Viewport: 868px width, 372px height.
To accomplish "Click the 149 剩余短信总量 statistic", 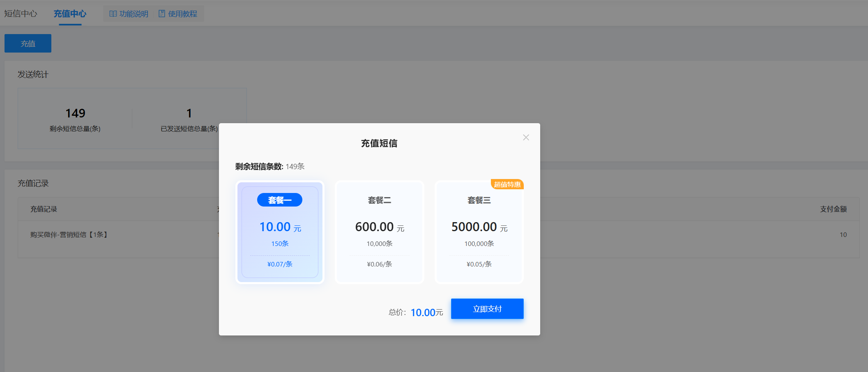I will click(75, 119).
